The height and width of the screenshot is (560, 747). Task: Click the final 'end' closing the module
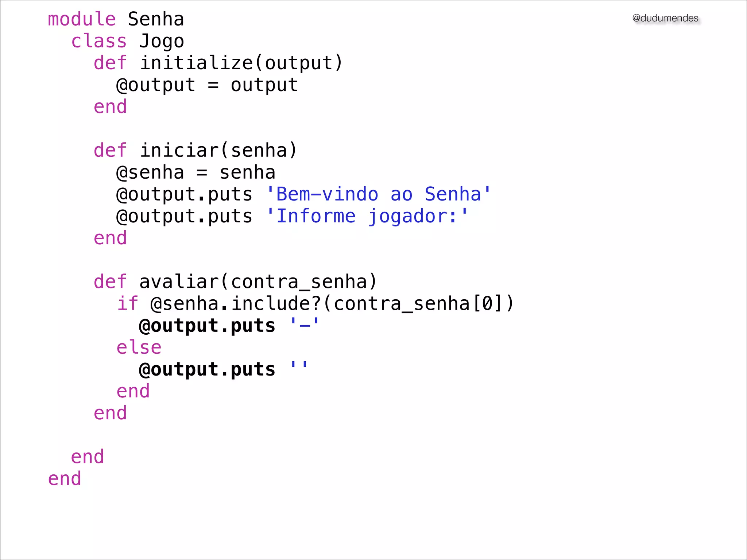point(65,479)
